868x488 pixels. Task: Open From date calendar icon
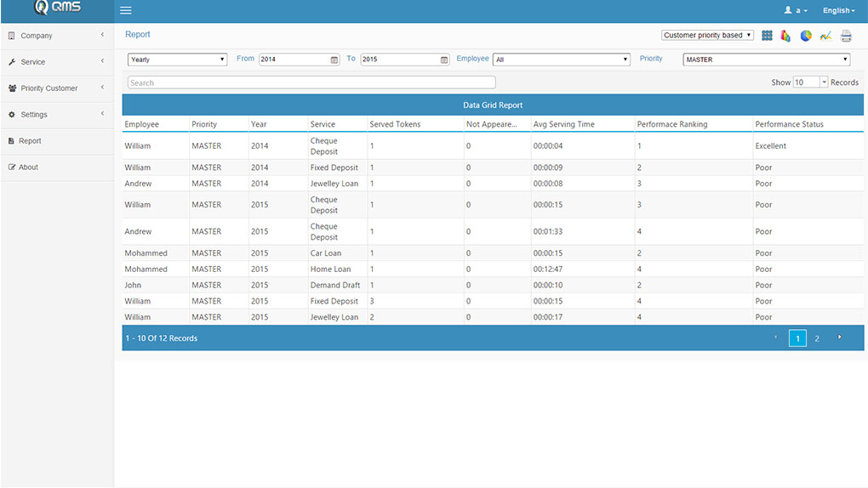[334, 60]
